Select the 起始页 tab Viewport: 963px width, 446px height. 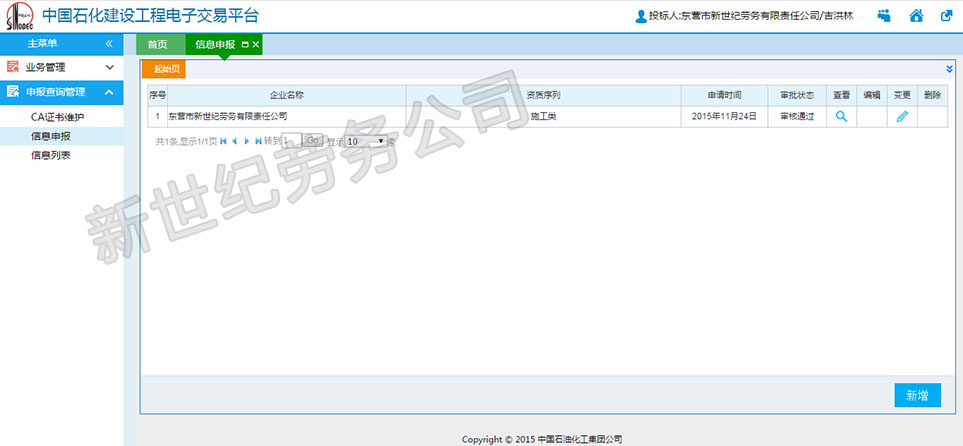point(164,69)
